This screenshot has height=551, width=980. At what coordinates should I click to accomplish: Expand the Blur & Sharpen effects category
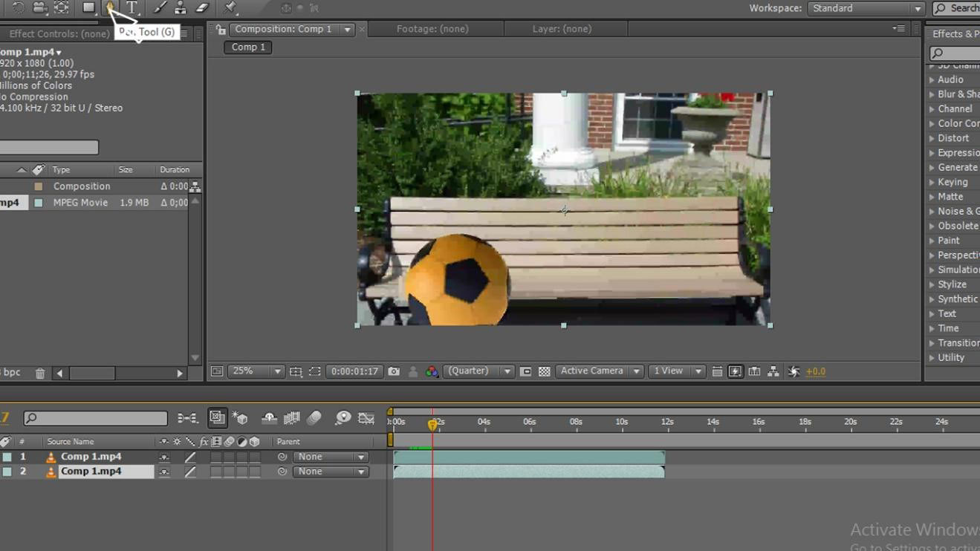pyautogui.click(x=932, y=94)
